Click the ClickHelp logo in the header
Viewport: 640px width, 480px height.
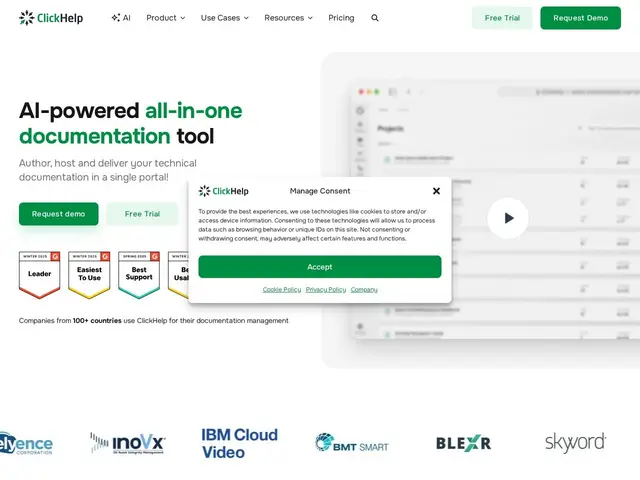tap(51, 18)
